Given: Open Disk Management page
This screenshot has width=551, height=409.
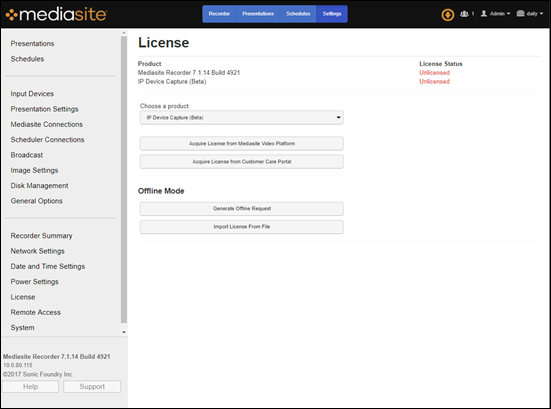Looking at the screenshot, I should 39,186.
